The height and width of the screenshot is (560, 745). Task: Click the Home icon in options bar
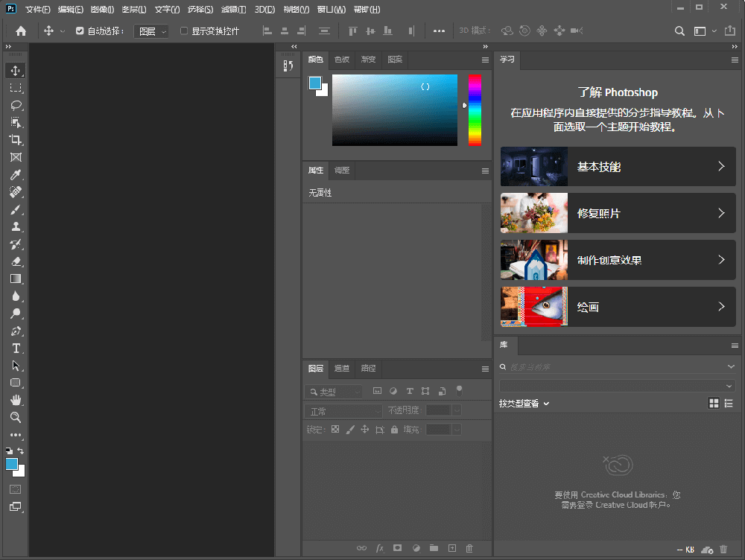click(x=21, y=31)
